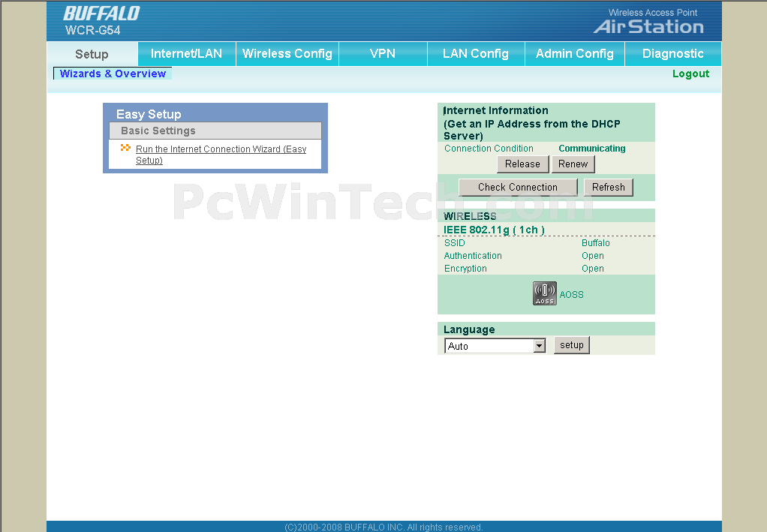Click the Encryption label
The width and height of the screenshot is (767, 532).
[x=465, y=269]
